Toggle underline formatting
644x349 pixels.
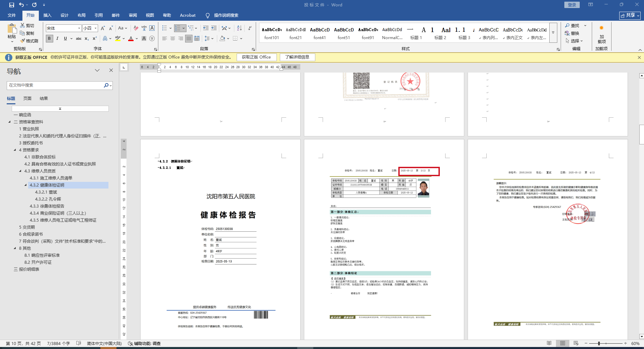(x=65, y=38)
